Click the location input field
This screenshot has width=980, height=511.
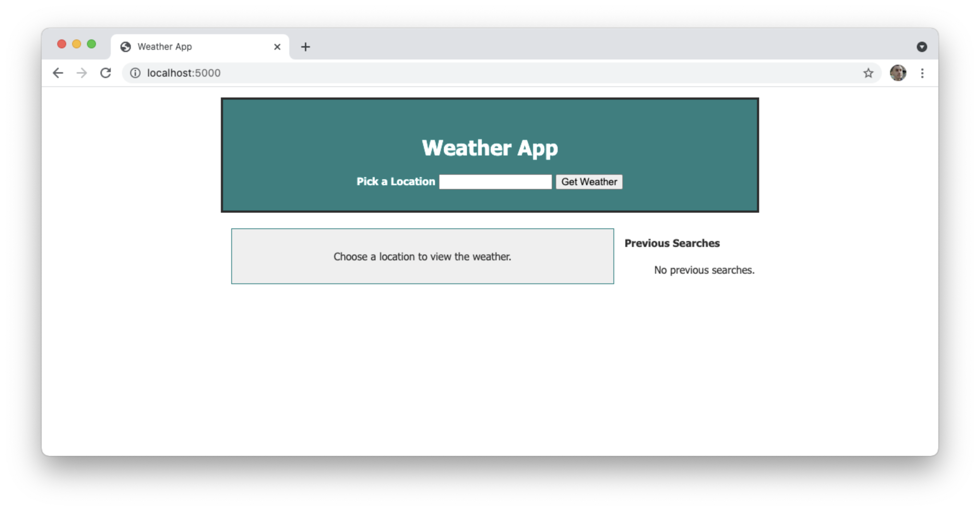pyautogui.click(x=494, y=181)
